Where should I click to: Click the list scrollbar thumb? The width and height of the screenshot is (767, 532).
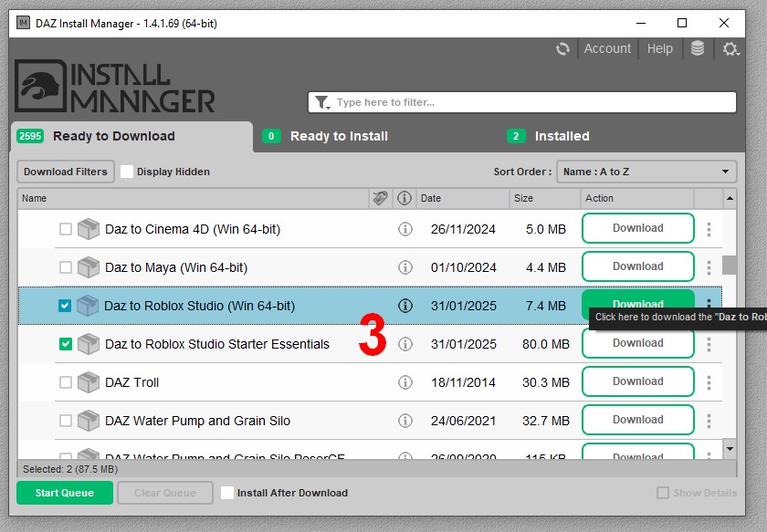730,265
